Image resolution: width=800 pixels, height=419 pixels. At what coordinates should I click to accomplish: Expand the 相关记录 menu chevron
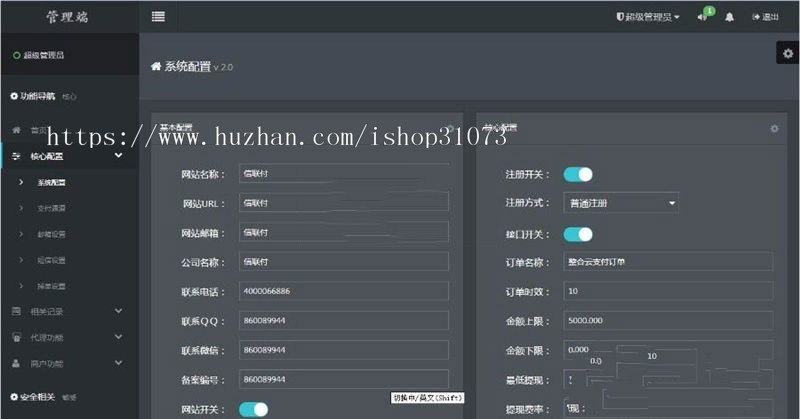[118, 310]
